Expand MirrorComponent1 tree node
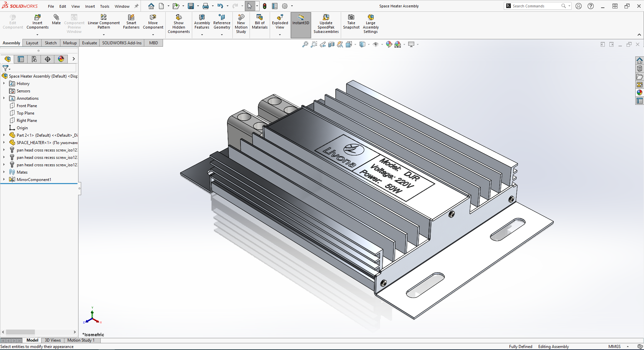 coord(4,180)
